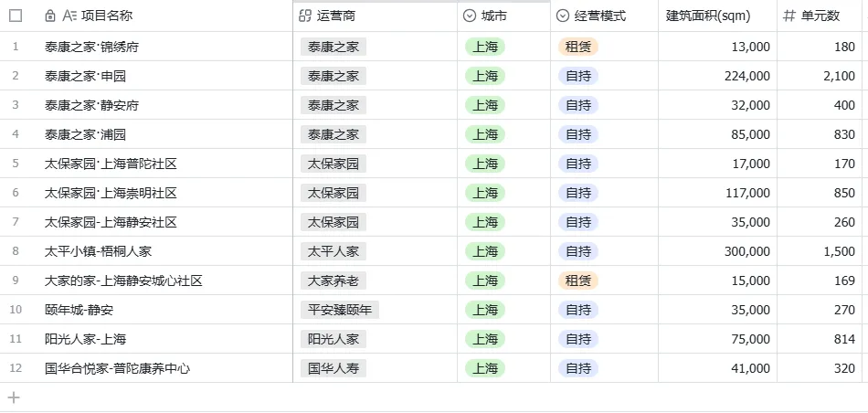This screenshot has width=868, height=413.
Task: Open the 建筑面积(sqm) column header
Action: (717, 16)
